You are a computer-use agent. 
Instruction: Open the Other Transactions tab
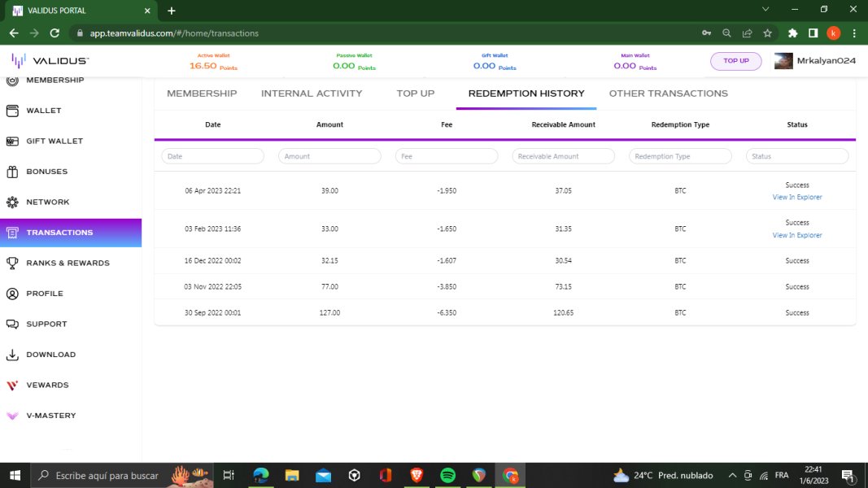pyautogui.click(x=668, y=94)
